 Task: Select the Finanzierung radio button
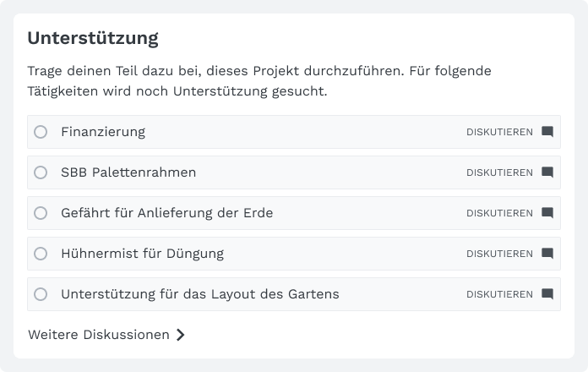(41, 132)
